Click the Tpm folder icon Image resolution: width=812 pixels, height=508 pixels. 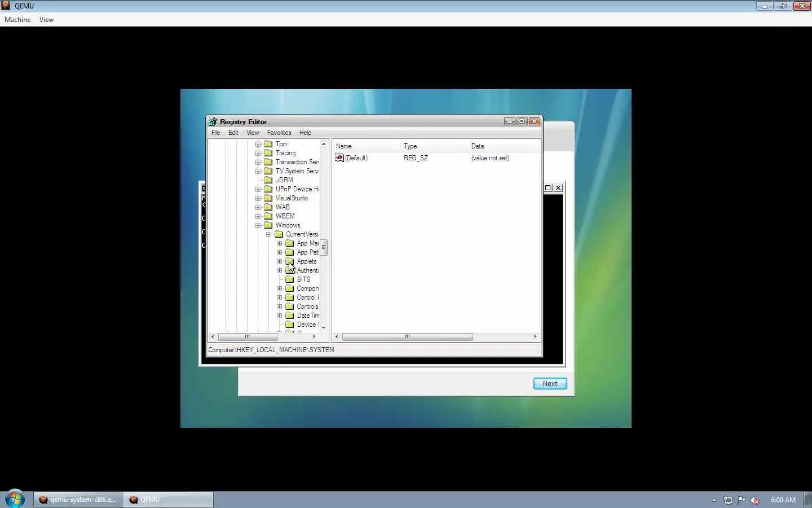[x=268, y=144]
